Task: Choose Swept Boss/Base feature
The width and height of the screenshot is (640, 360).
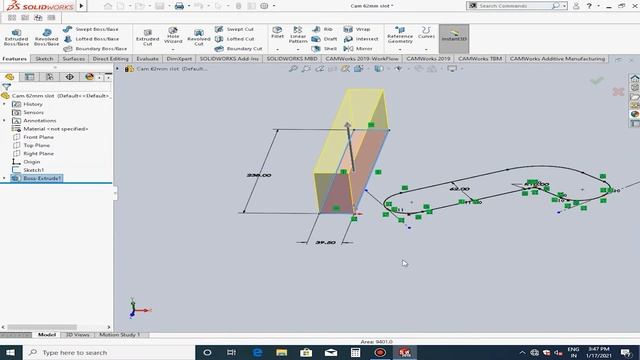Action: click(x=91, y=29)
